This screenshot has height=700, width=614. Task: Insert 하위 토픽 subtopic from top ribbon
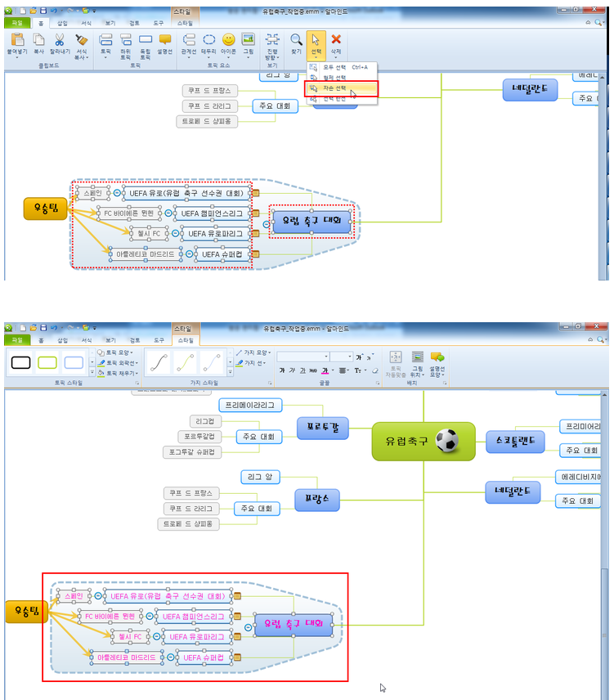pyautogui.click(x=126, y=40)
